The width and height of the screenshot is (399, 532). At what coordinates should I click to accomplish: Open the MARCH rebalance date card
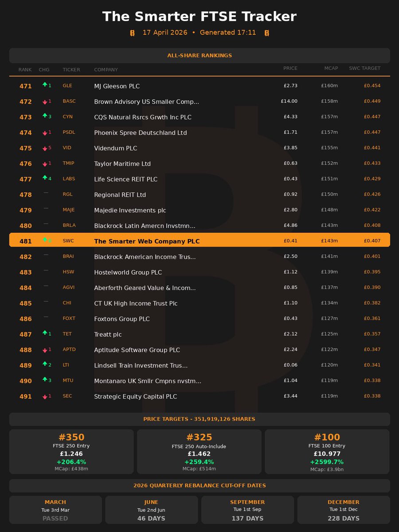[x=55, y=510]
